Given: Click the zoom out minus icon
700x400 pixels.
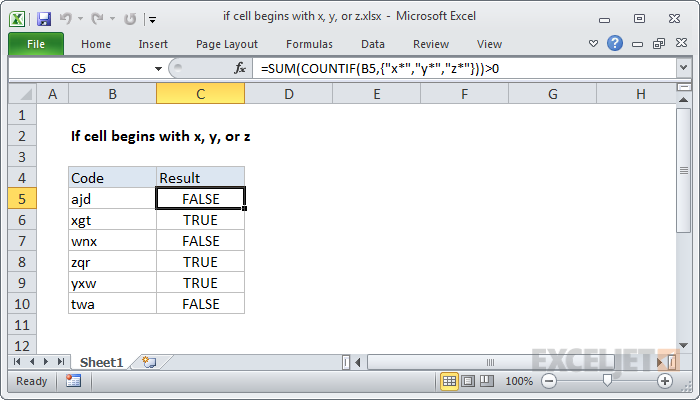Looking at the screenshot, I should click(x=549, y=381).
